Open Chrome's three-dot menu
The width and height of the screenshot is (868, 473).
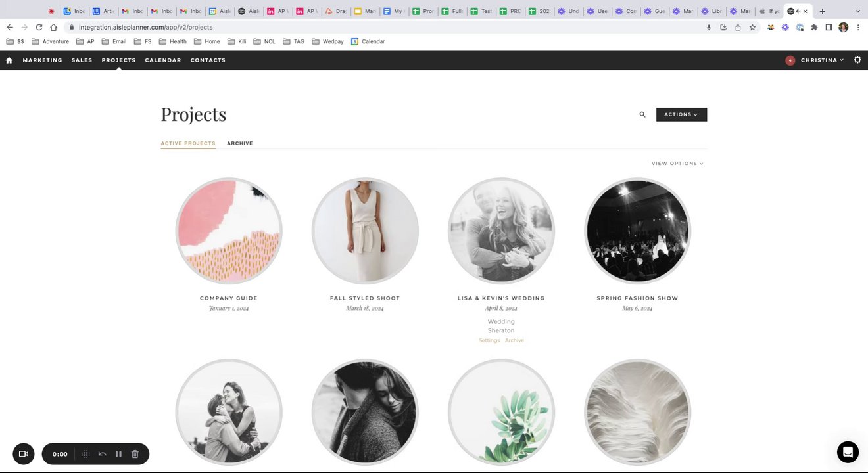click(857, 27)
